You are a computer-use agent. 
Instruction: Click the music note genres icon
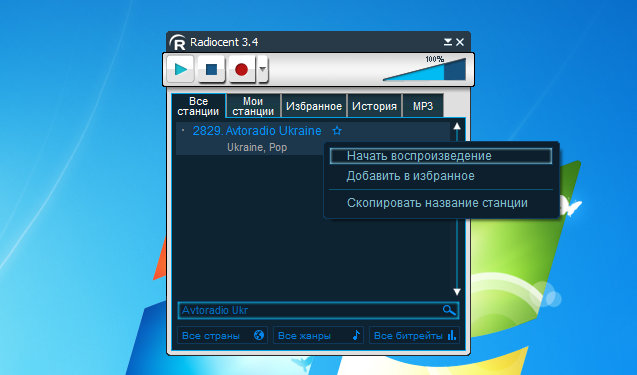[x=356, y=335]
